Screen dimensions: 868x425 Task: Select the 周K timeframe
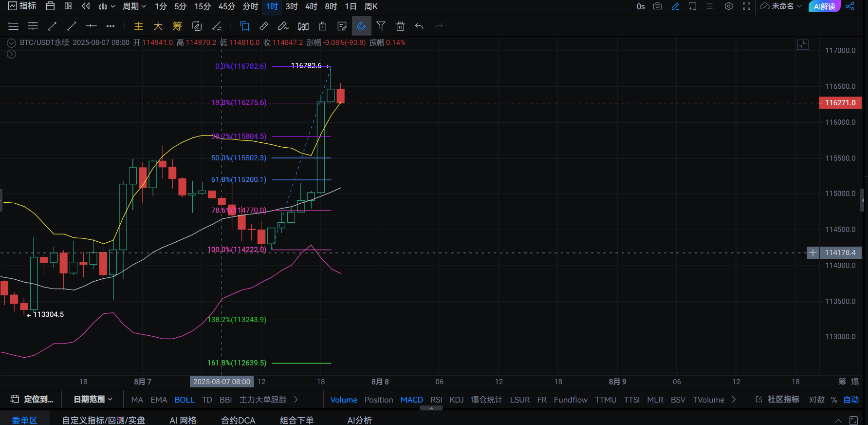pyautogui.click(x=371, y=6)
